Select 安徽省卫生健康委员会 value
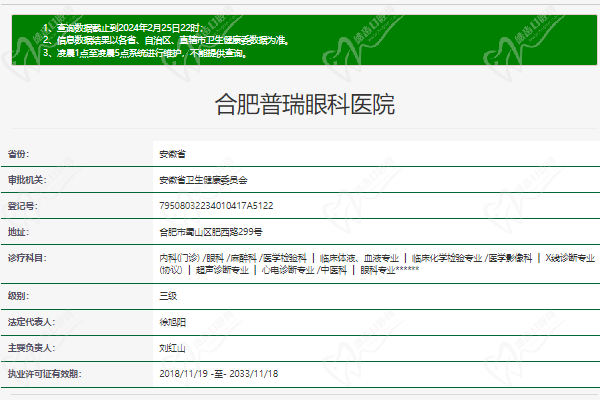The image size is (600, 400). click(x=203, y=180)
